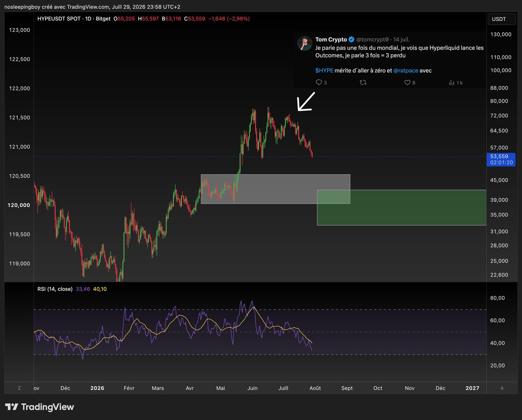Click the blue 53,559 current price label
The image size is (522, 420).
(x=499, y=156)
